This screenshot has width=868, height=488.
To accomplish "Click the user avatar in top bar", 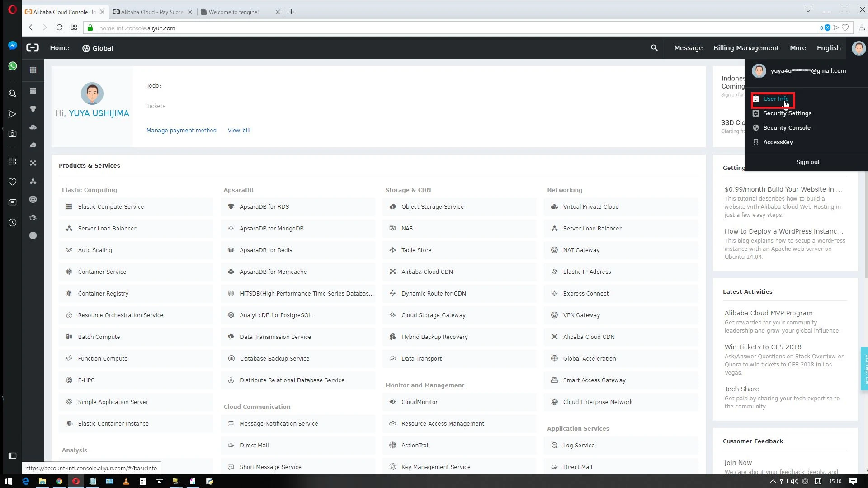I will pyautogui.click(x=858, y=47).
